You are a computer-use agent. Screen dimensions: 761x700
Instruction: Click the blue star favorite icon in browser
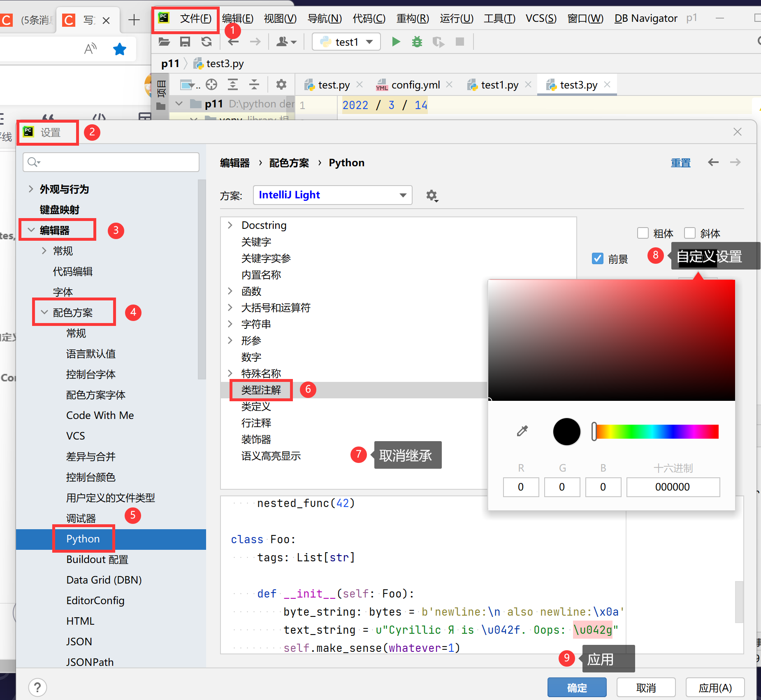(120, 49)
